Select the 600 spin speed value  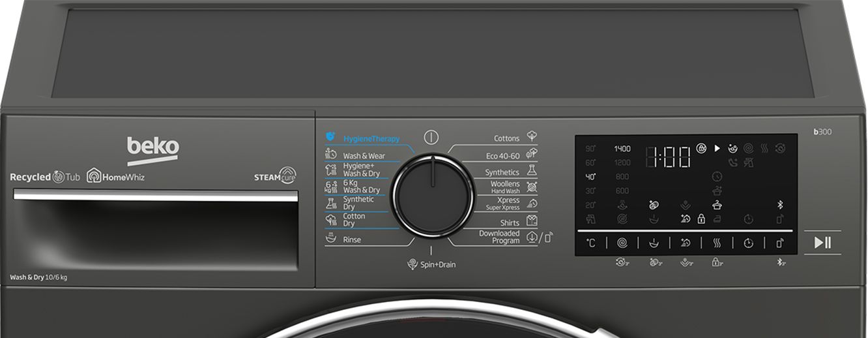[x=622, y=191]
